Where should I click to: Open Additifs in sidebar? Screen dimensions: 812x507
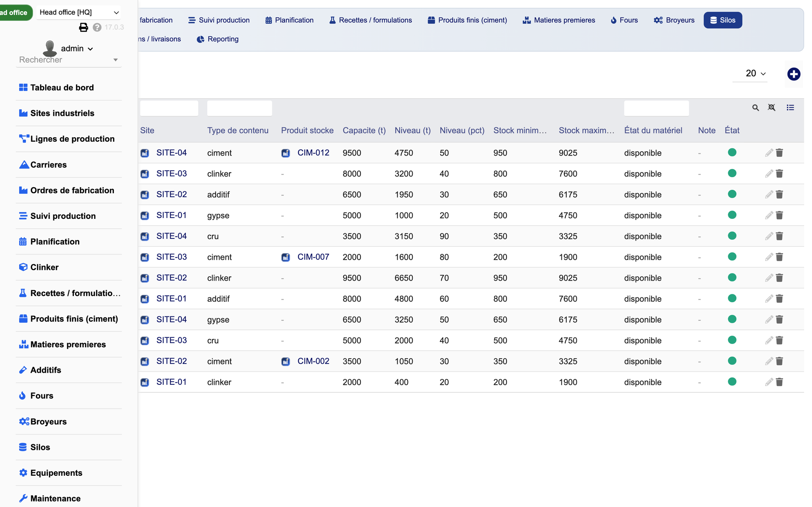pyautogui.click(x=40, y=370)
